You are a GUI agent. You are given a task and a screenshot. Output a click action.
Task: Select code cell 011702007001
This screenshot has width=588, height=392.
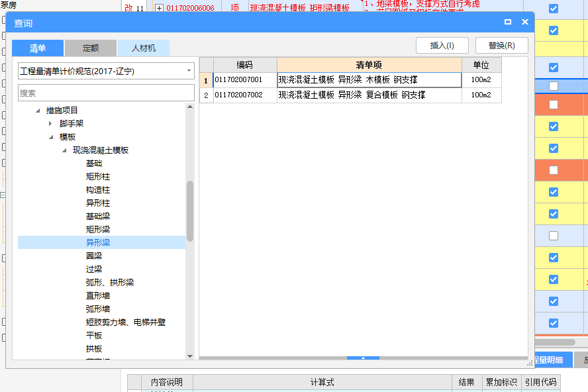tap(245, 80)
